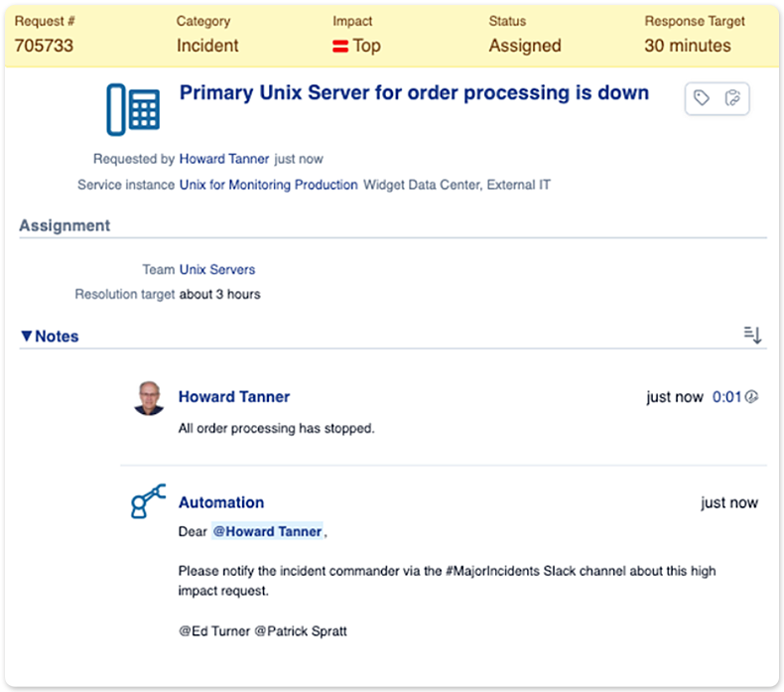Click the 'Please notify the incident commander' message

click(x=447, y=581)
